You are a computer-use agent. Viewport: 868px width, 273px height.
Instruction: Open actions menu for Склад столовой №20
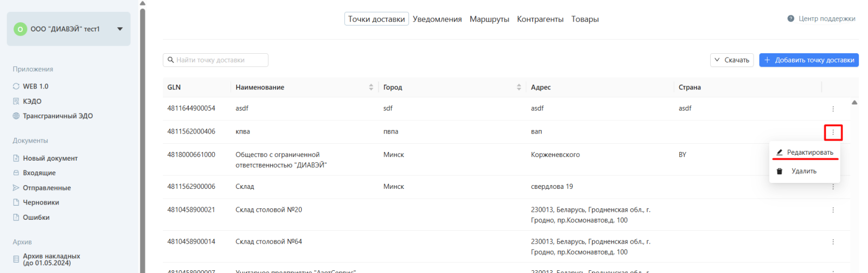click(833, 210)
